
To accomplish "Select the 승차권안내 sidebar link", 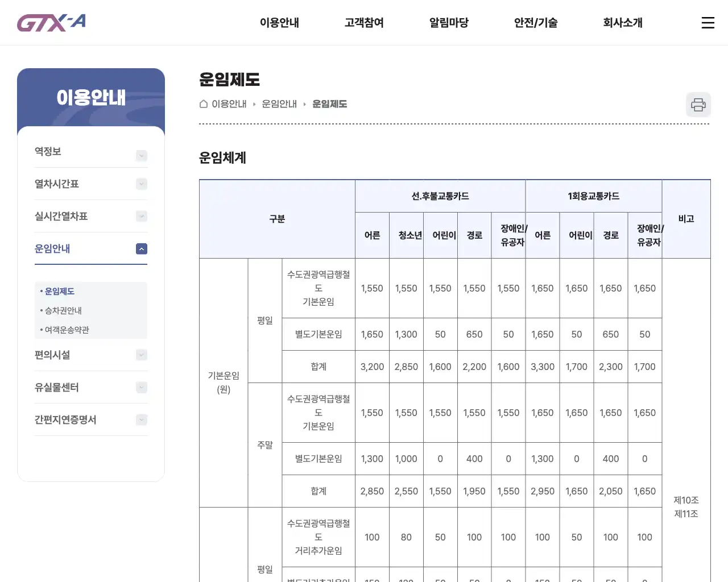I will (64, 310).
